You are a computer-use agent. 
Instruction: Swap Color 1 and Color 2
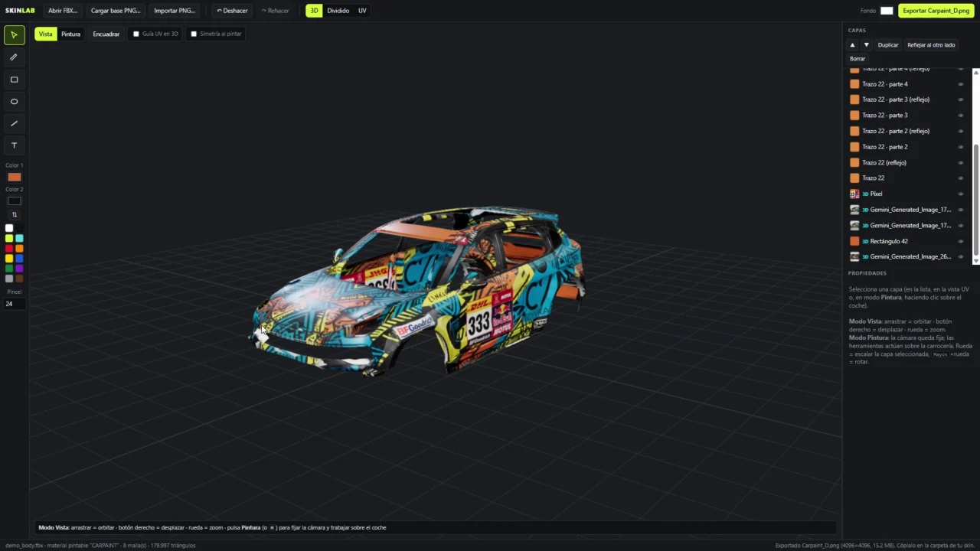coord(14,214)
